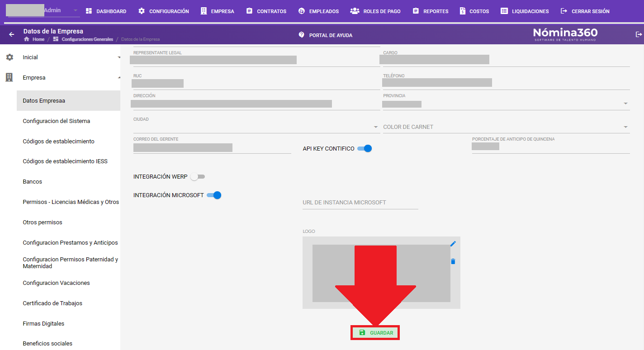Open Otros permisos sidebar item
Viewport: 644px width, 350px height.
[x=68, y=222]
